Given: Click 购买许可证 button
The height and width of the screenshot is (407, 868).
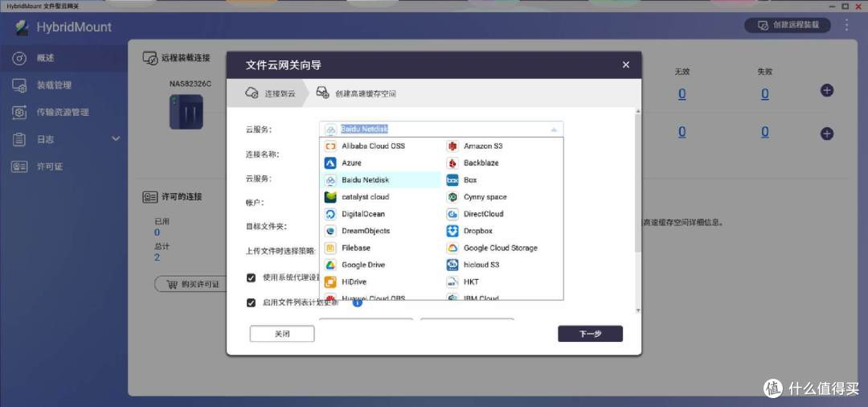Looking at the screenshot, I should [x=193, y=285].
